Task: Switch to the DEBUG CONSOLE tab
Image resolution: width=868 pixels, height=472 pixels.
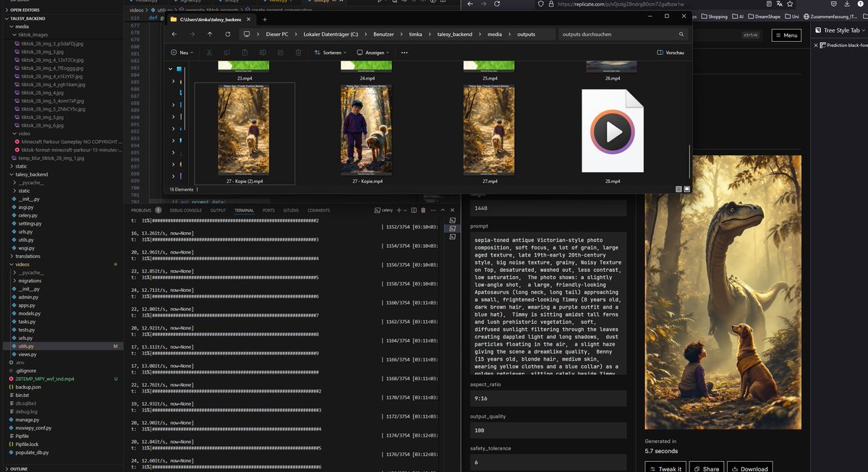Action: click(186, 210)
